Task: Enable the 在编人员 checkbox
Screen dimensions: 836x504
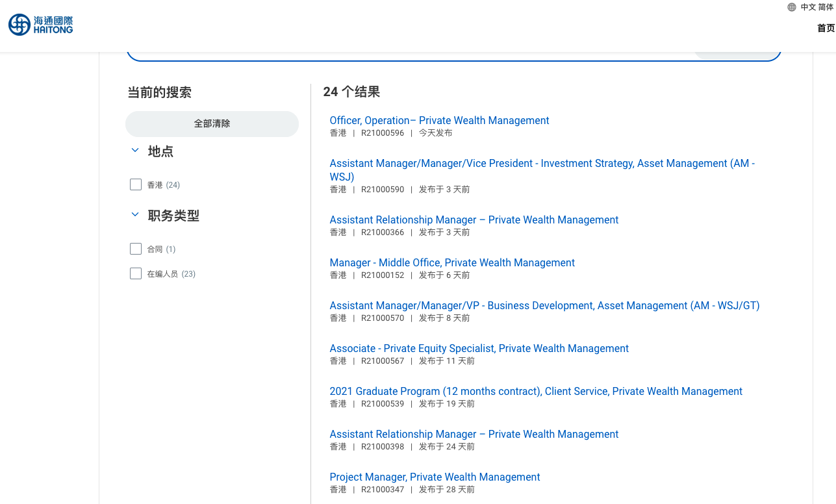Action: click(136, 273)
